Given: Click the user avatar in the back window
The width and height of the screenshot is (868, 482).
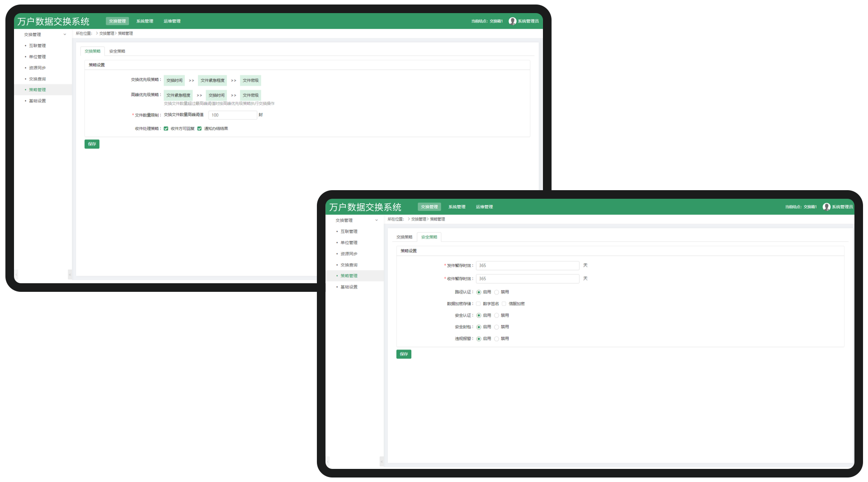Looking at the screenshot, I should point(512,21).
